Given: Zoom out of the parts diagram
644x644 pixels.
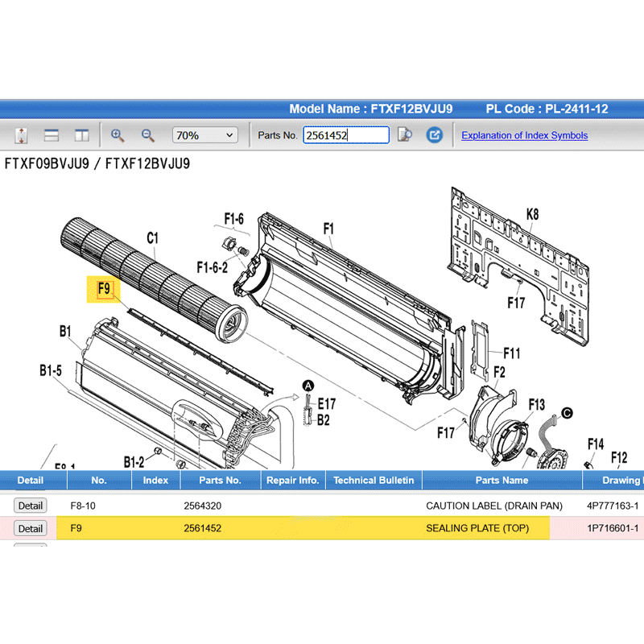Looking at the screenshot, I should [x=148, y=135].
